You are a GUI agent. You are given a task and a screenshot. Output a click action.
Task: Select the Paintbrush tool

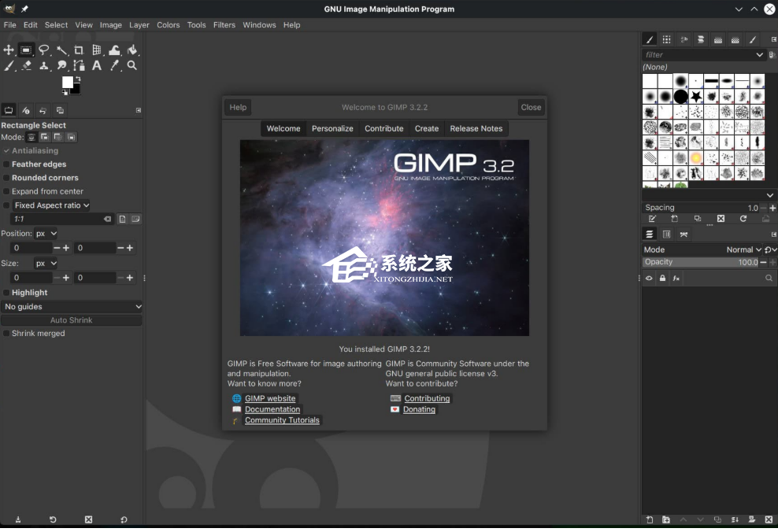(x=9, y=65)
